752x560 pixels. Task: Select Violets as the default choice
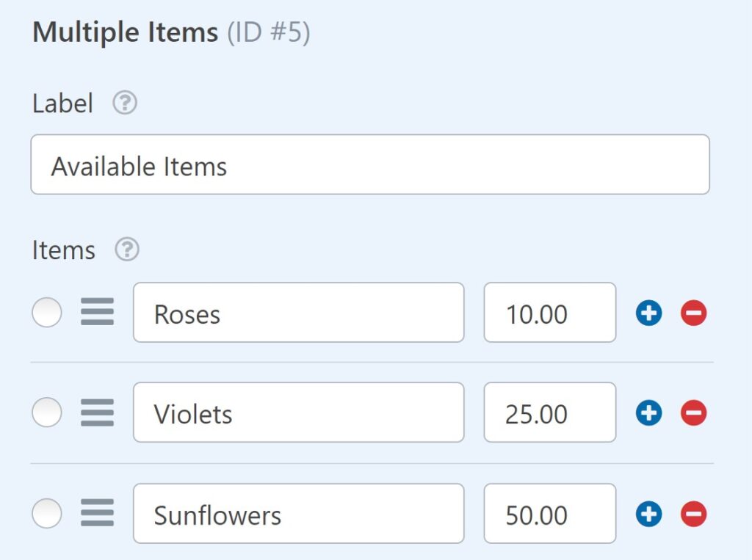coord(46,412)
